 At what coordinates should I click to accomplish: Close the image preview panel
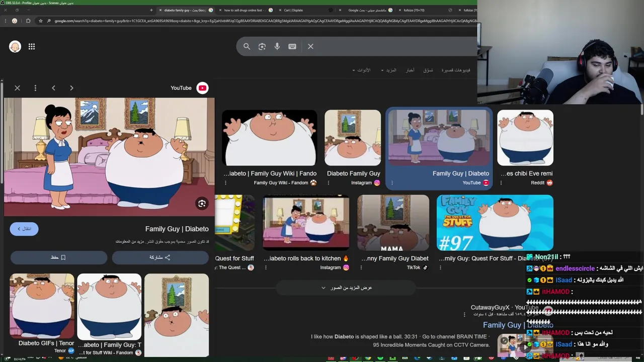coord(17,88)
